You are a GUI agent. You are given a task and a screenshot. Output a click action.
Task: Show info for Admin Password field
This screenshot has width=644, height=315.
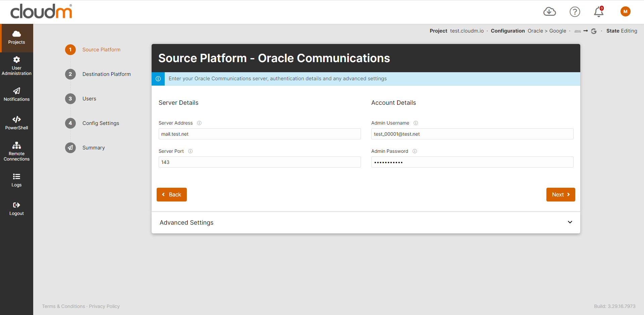(415, 151)
